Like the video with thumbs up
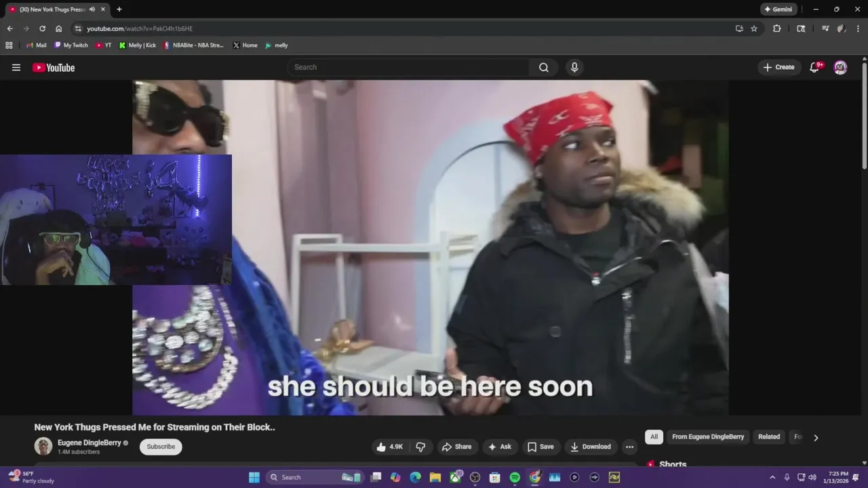Viewport: 868px width, 488px height. pos(390,447)
